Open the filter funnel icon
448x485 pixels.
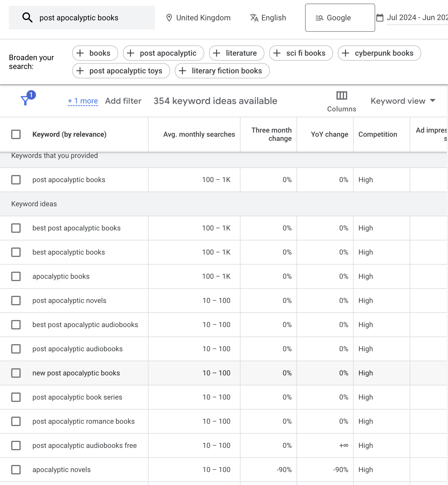[x=25, y=100]
